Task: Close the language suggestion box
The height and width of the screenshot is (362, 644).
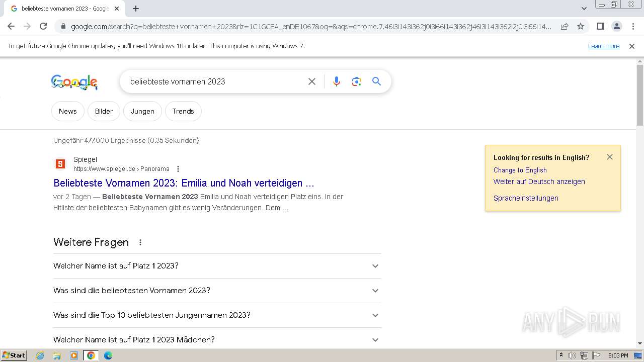Action: tap(610, 157)
